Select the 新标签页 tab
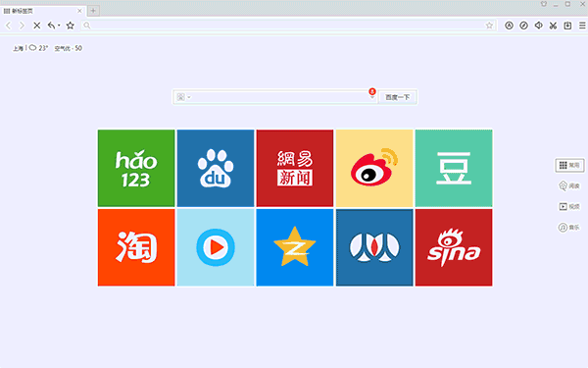This screenshot has width=588, height=368. coord(42,11)
